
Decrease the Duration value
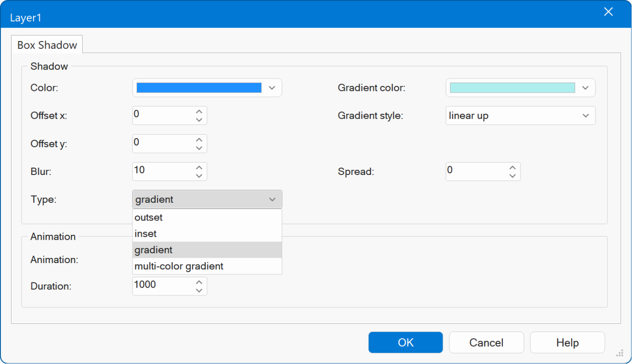(x=199, y=290)
